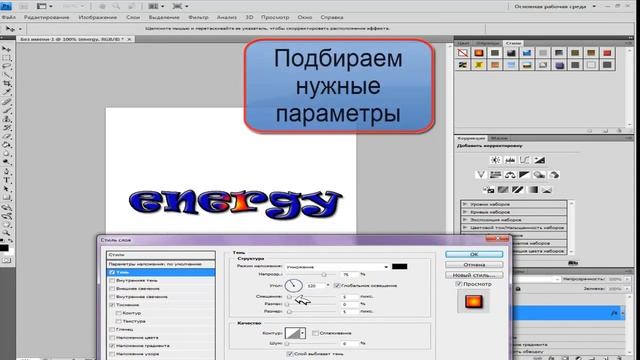Add a Levels adjustment

510,160
